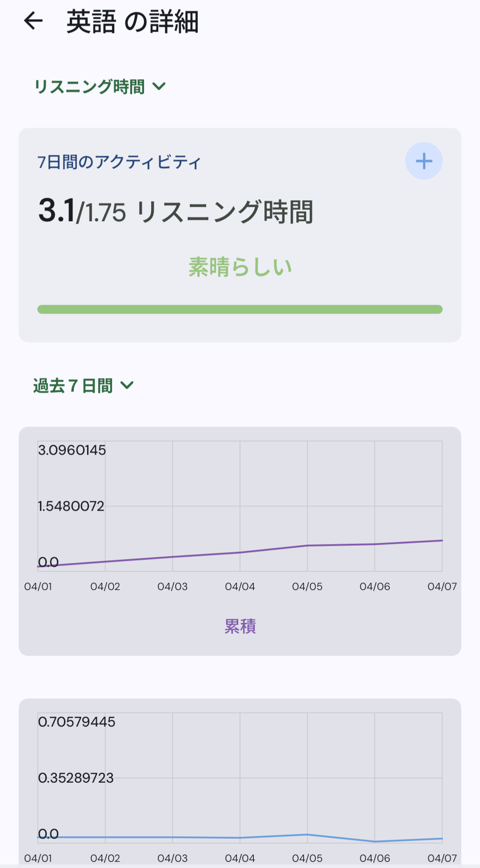Tap the 英語 の詳細 page title
480x868 pixels.
click(132, 22)
